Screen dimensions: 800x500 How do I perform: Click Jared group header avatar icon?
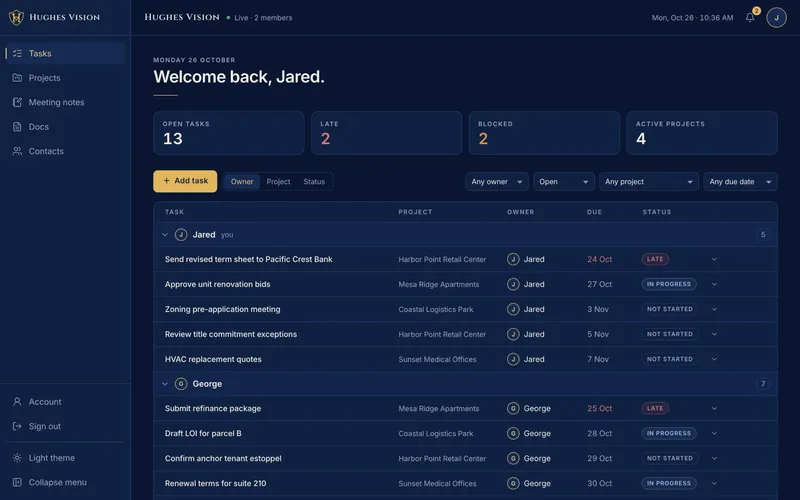[x=181, y=235]
